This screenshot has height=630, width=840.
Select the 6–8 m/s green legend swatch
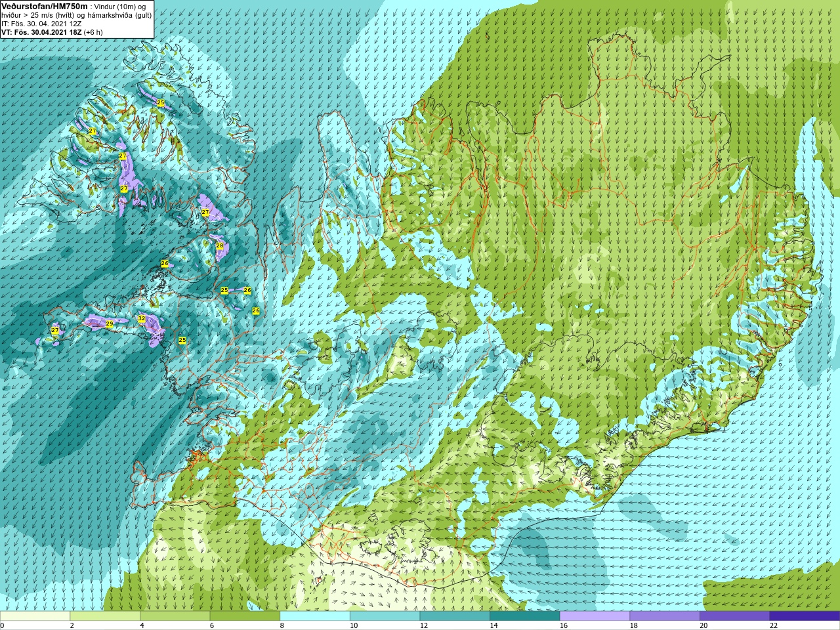point(245,616)
